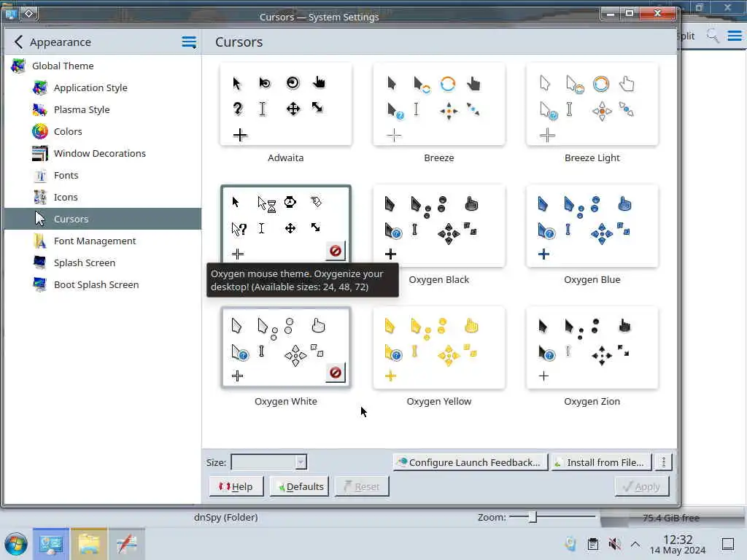Image resolution: width=747 pixels, height=560 pixels.
Task: Select the Oxygen White cursor theme
Action: coord(286,348)
